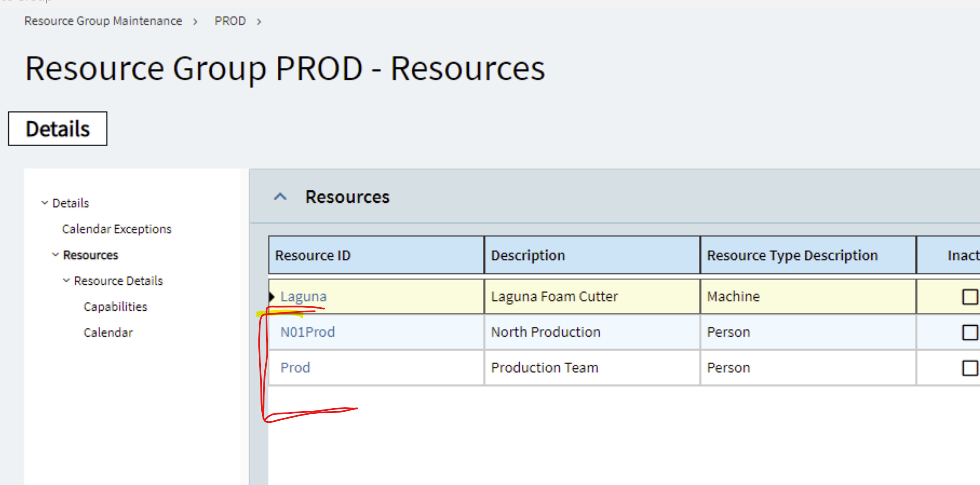This screenshot has height=485, width=980.
Task: Navigate to PROD breadcrumb
Action: coord(230,21)
